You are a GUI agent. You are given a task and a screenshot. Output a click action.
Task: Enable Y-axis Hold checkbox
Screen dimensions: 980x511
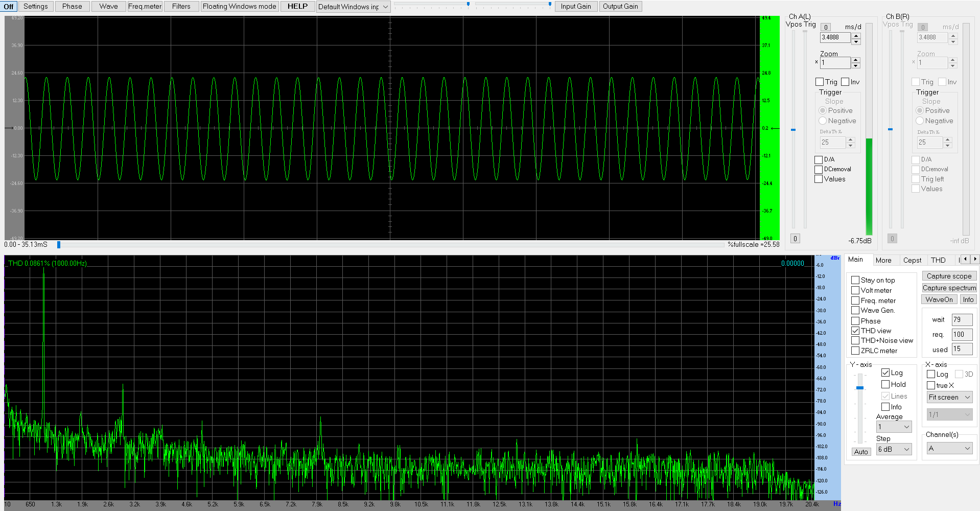(885, 384)
